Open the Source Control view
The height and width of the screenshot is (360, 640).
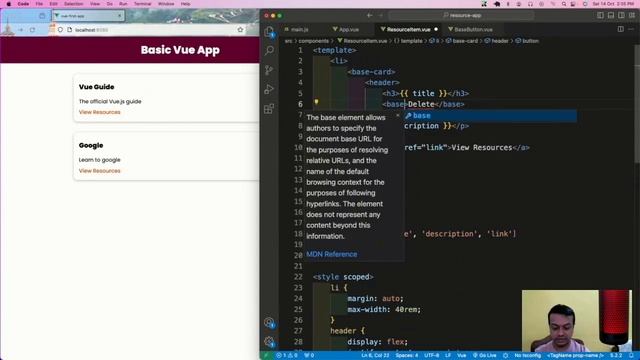click(x=269, y=70)
